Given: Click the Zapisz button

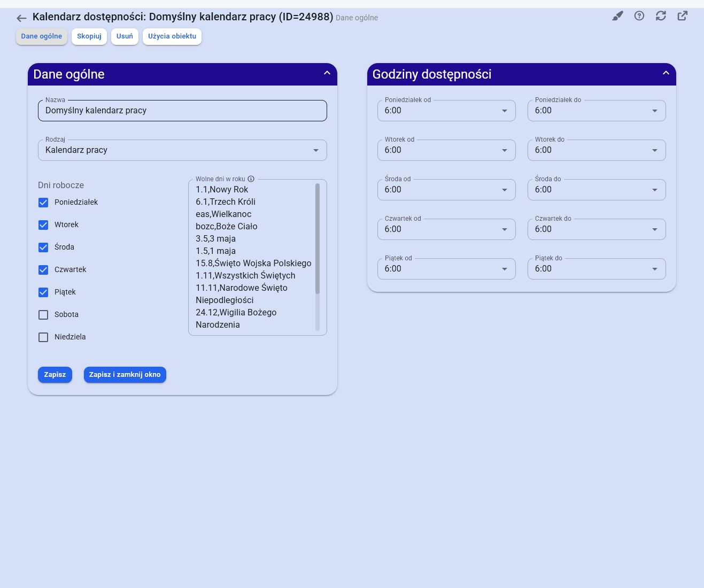Looking at the screenshot, I should pos(55,375).
